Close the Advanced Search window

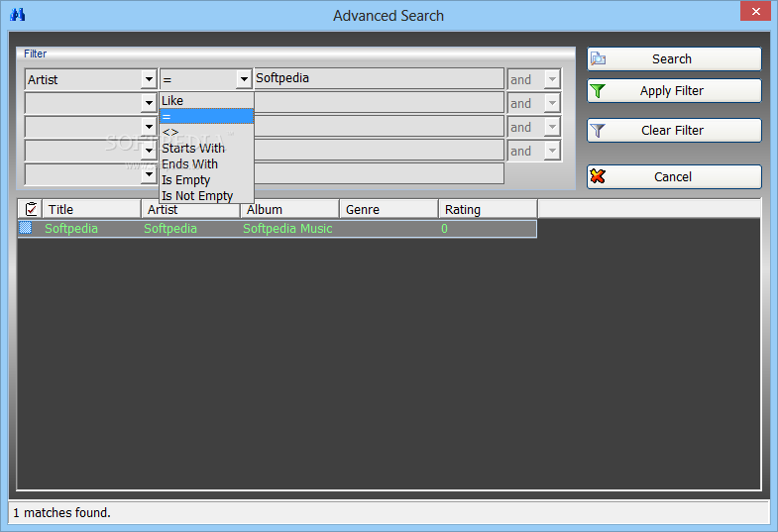(x=755, y=11)
